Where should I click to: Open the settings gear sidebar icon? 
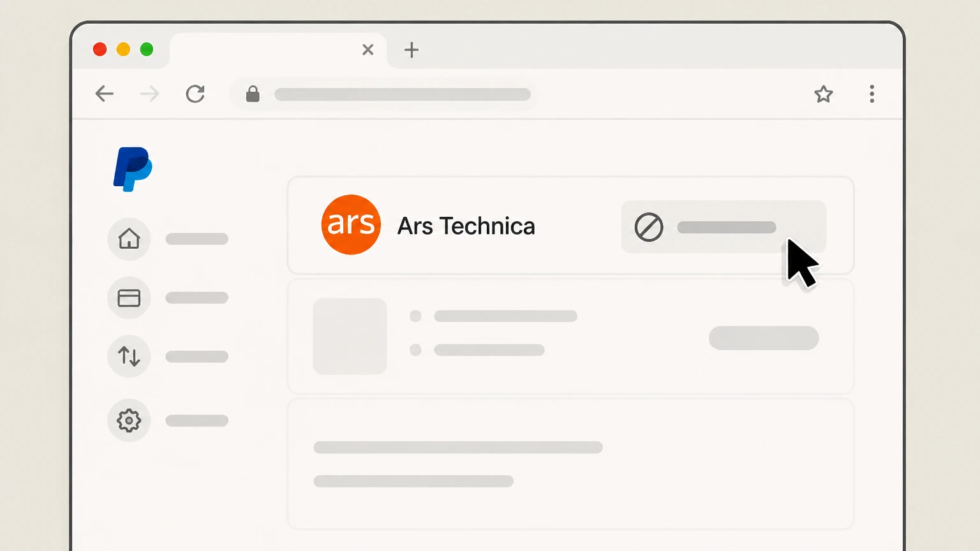pos(129,420)
